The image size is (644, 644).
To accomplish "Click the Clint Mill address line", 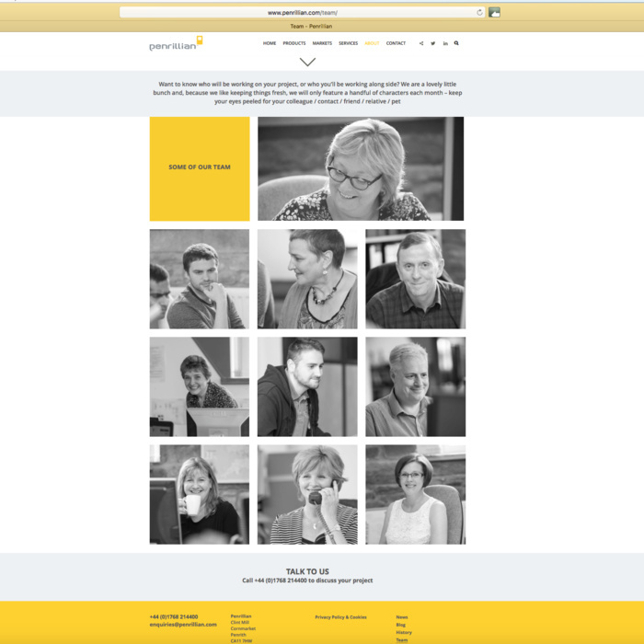I will (240, 622).
